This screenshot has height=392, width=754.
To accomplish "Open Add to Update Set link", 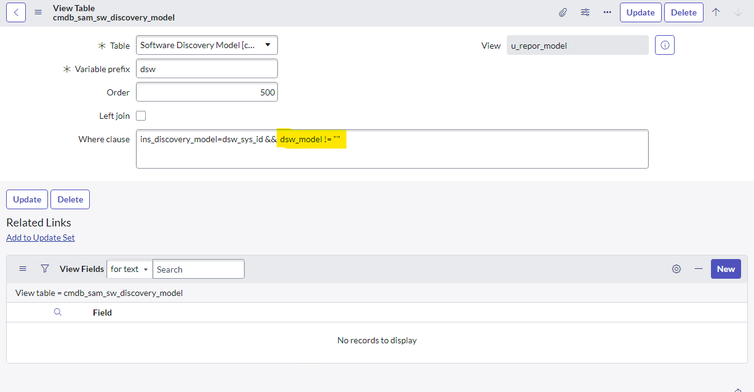I will pyautogui.click(x=40, y=238).
